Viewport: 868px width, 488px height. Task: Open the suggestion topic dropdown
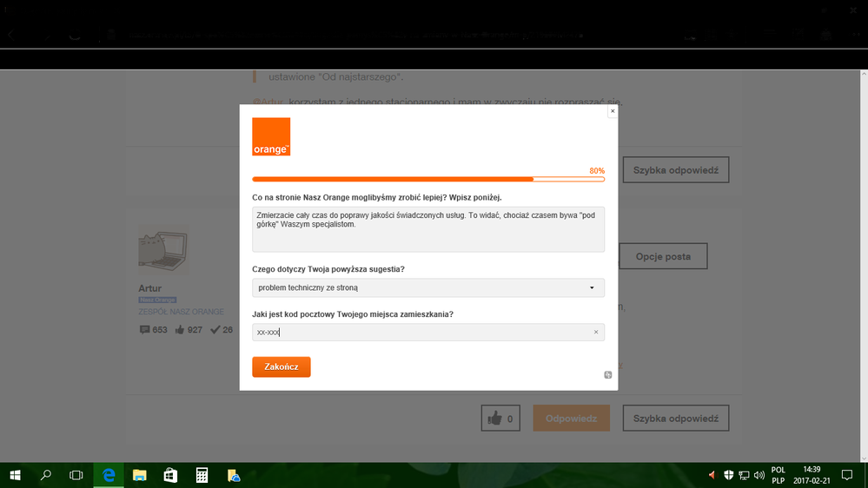pyautogui.click(x=427, y=287)
